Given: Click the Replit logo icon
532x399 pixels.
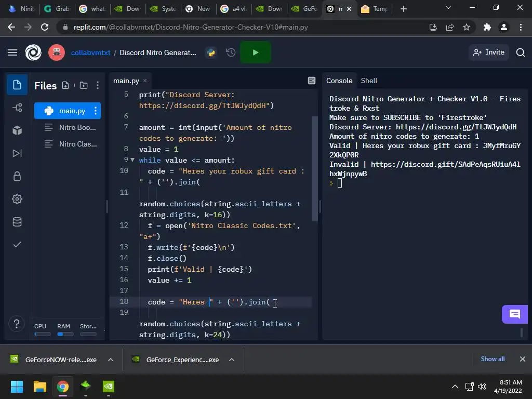Looking at the screenshot, I should pyautogui.click(x=33, y=52).
